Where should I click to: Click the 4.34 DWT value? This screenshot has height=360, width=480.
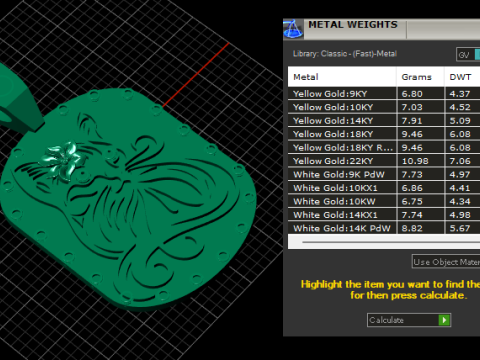click(460, 201)
